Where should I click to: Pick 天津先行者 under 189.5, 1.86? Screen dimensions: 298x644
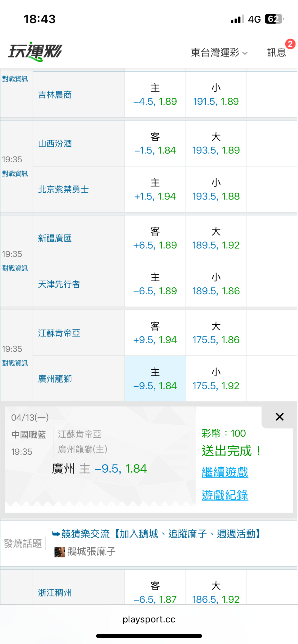point(216,284)
